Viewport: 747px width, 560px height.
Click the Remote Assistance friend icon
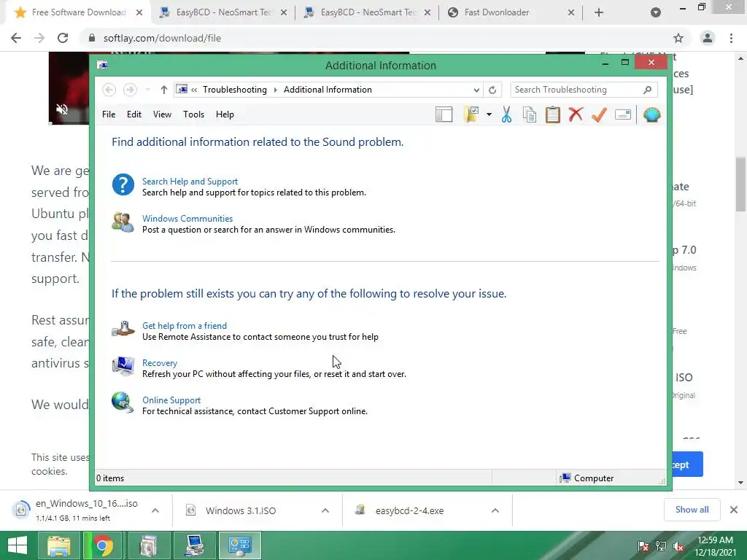[123, 329]
